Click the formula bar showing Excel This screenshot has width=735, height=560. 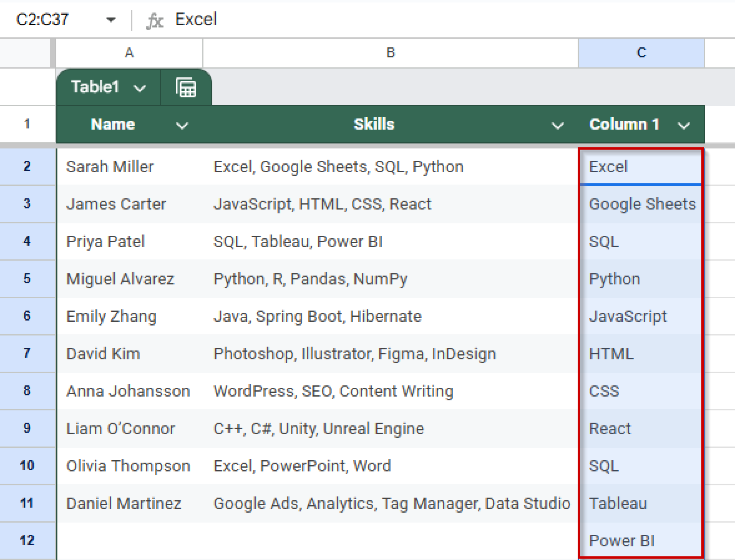196,20
